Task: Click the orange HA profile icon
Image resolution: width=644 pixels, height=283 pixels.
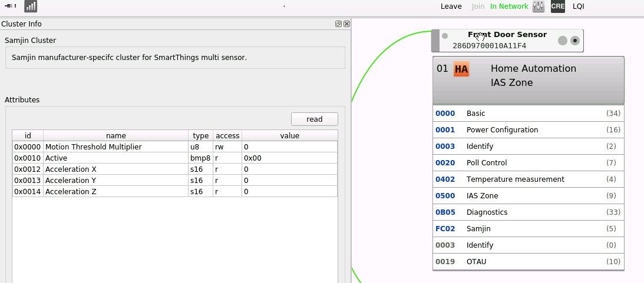Action: click(x=461, y=69)
